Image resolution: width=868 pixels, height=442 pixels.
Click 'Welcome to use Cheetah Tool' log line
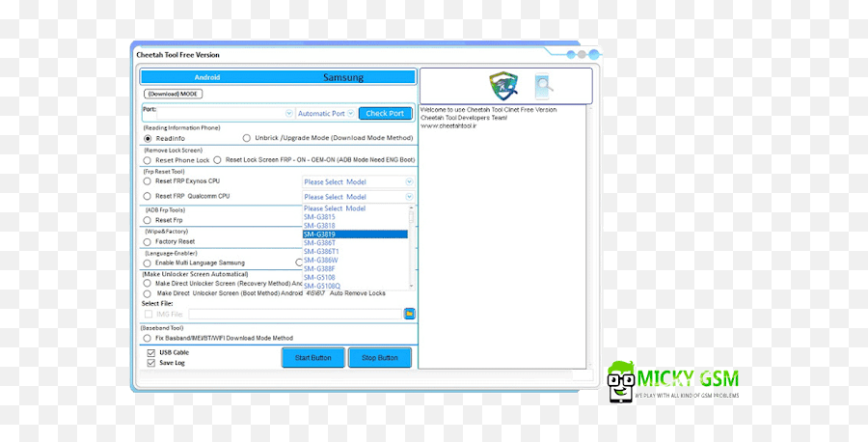coord(489,110)
